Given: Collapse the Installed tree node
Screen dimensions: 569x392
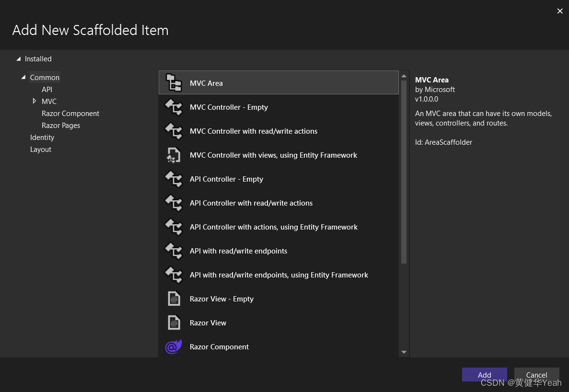Looking at the screenshot, I should (x=19, y=59).
